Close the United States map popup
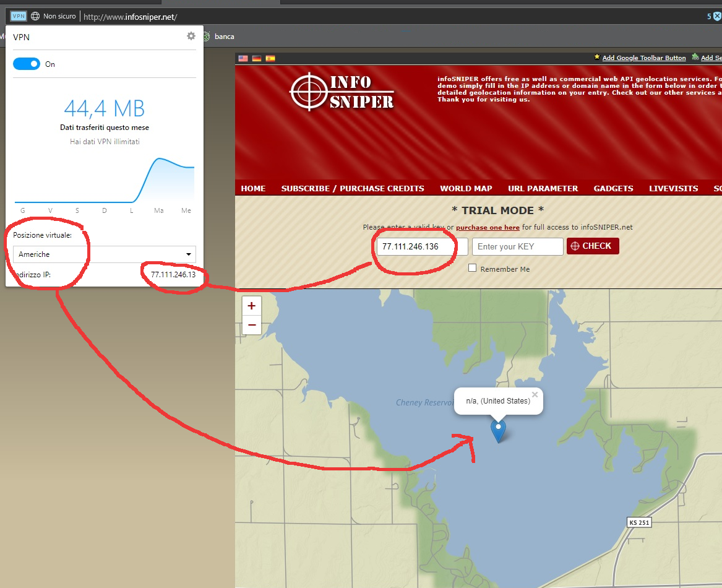This screenshot has width=722, height=588. pyautogui.click(x=535, y=394)
